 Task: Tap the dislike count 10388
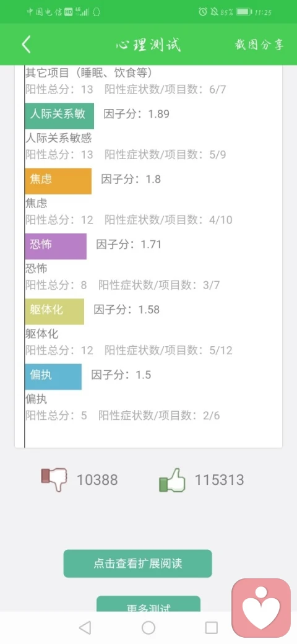tap(97, 480)
